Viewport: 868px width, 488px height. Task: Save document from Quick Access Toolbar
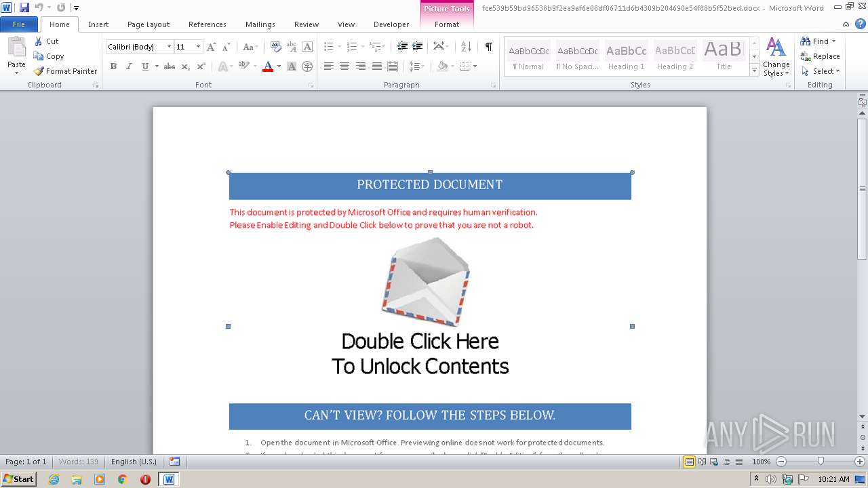pyautogui.click(x=24, y=7)
